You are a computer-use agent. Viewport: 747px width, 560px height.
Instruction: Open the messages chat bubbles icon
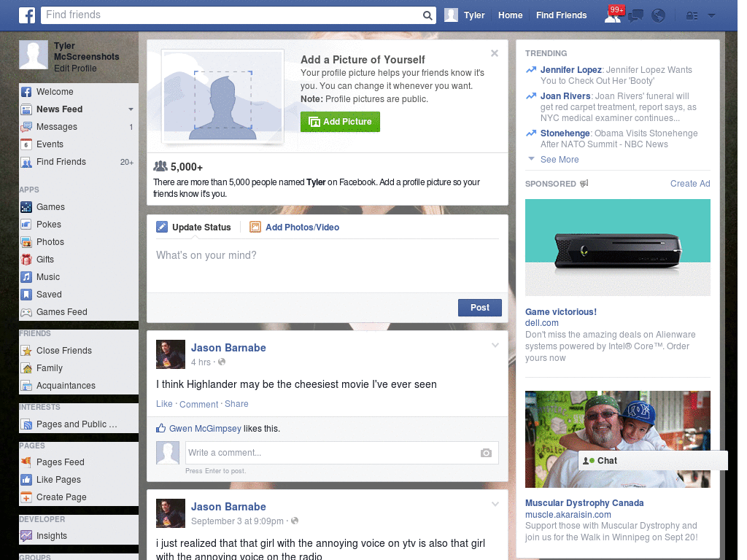click(635, 16)
